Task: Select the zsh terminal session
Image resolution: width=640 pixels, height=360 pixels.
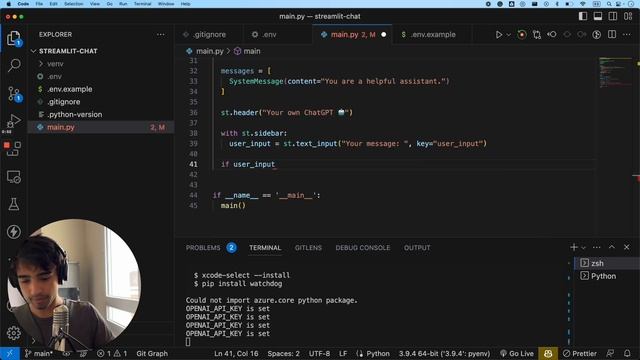Action: [x=606, y=263]
